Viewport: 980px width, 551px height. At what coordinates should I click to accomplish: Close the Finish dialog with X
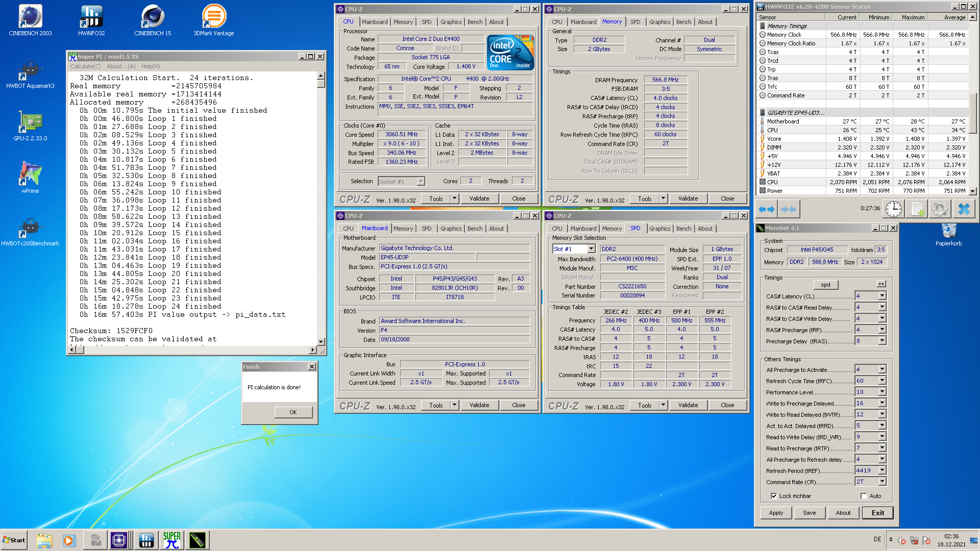[311, 367]
